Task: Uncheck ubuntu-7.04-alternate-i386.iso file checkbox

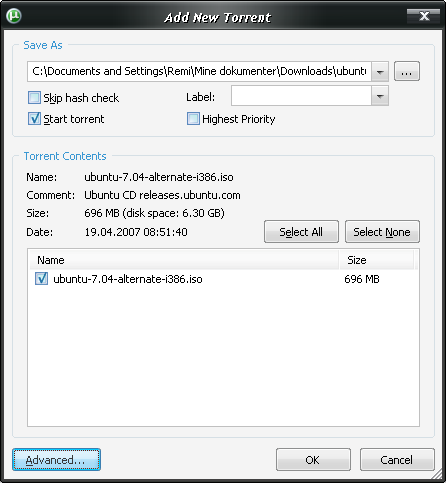Action: (x=41, y=279)
